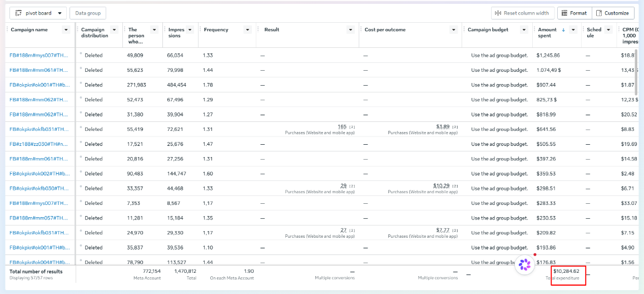Click the Data group button
644x294 pixels.
(88, 13)
